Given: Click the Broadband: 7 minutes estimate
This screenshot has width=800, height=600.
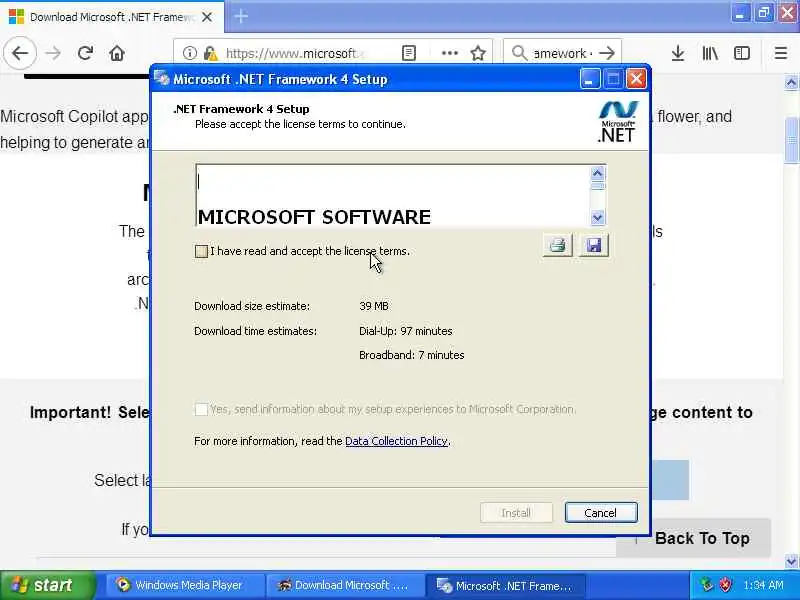Looking at the screenshot, I should click(412, 355).
